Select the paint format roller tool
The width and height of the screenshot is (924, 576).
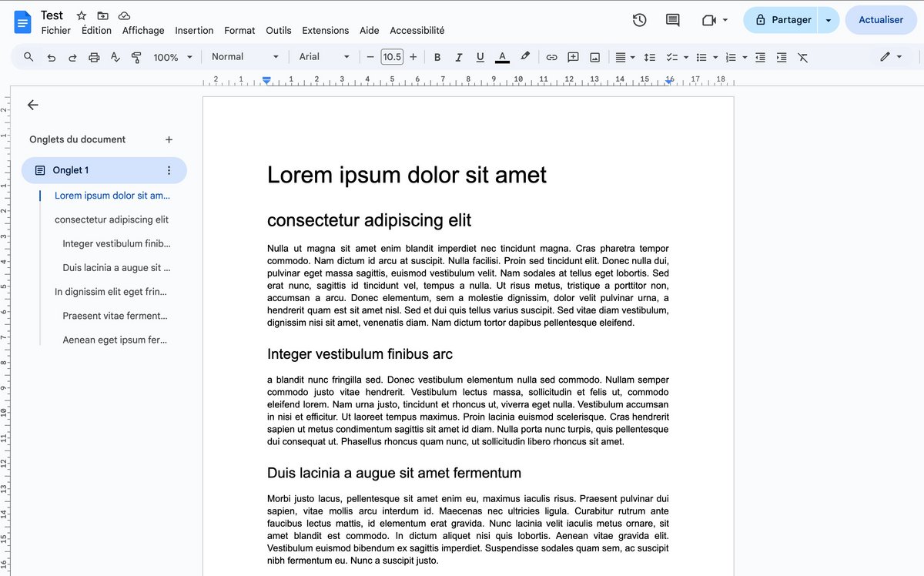(x=136, y=57)
